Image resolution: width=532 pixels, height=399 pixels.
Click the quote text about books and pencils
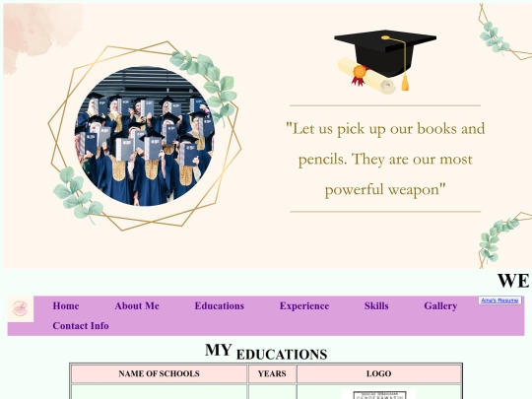pos(385,159)
